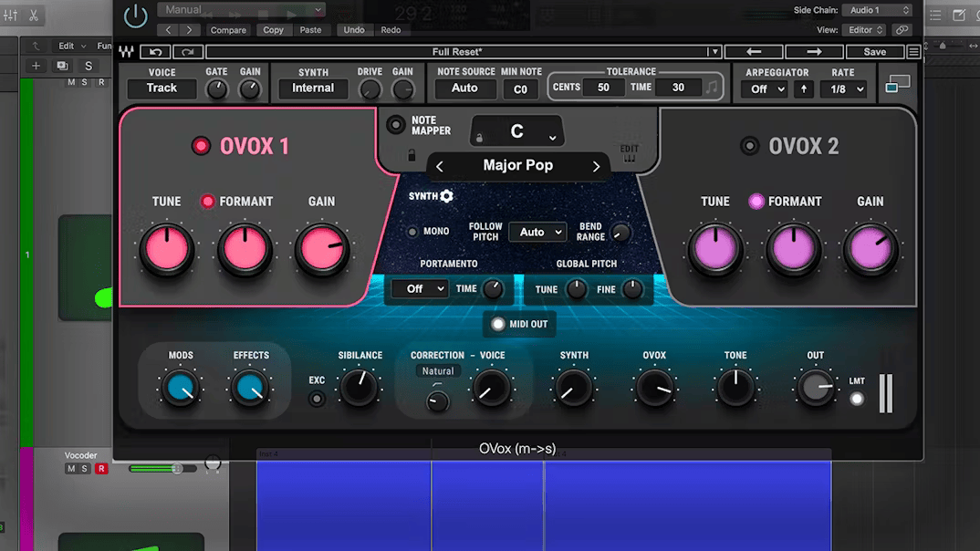Viewport: 980px width, 551px height.
Task: Enable MONO synth mode
Action: click(412, 232)
